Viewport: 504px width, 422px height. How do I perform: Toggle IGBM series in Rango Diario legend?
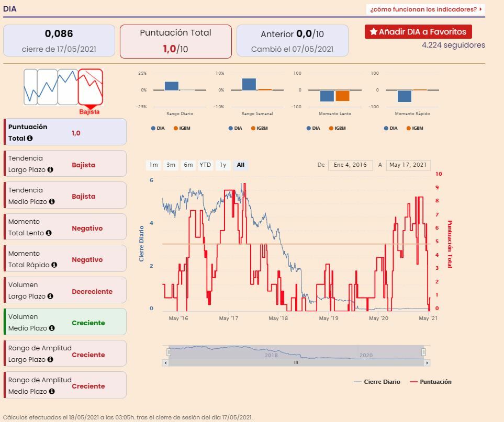[182, 128]
